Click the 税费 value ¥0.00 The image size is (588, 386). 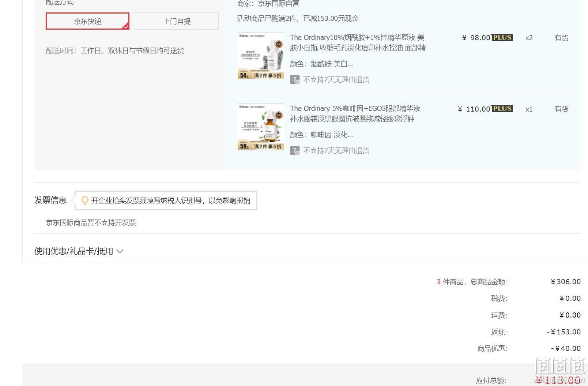[570, 298]
